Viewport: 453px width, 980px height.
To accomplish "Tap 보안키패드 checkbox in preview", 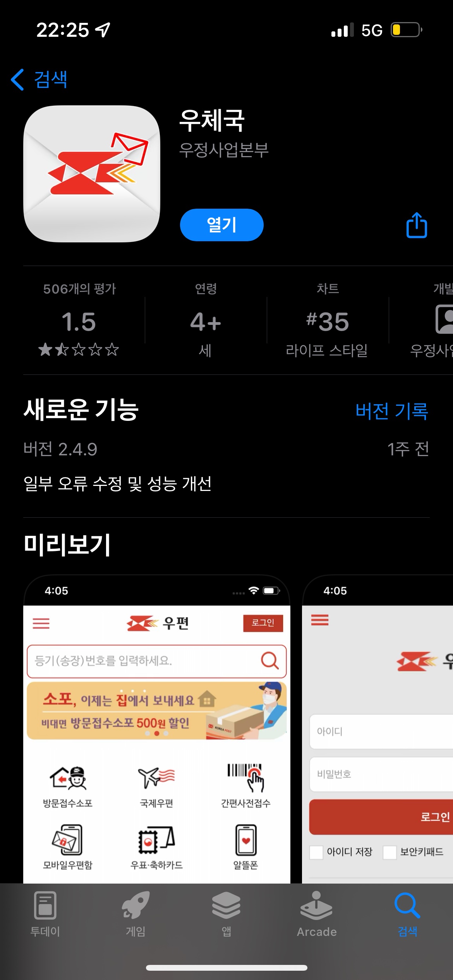I will [x=390, y=852].
